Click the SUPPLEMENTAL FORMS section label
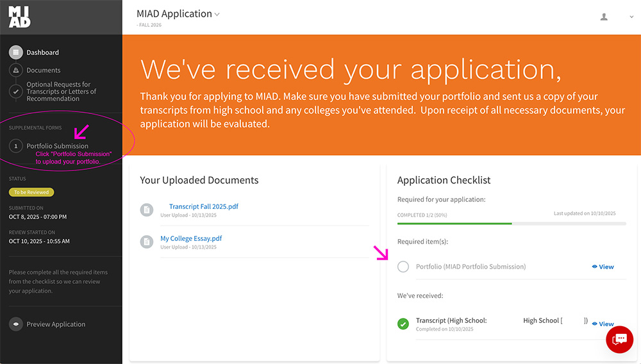 [35, 128]
